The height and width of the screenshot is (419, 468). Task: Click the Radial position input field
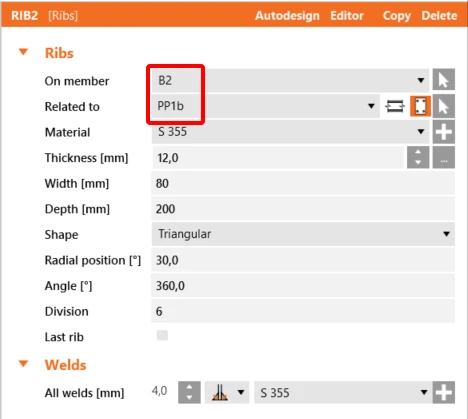[303, 260]
